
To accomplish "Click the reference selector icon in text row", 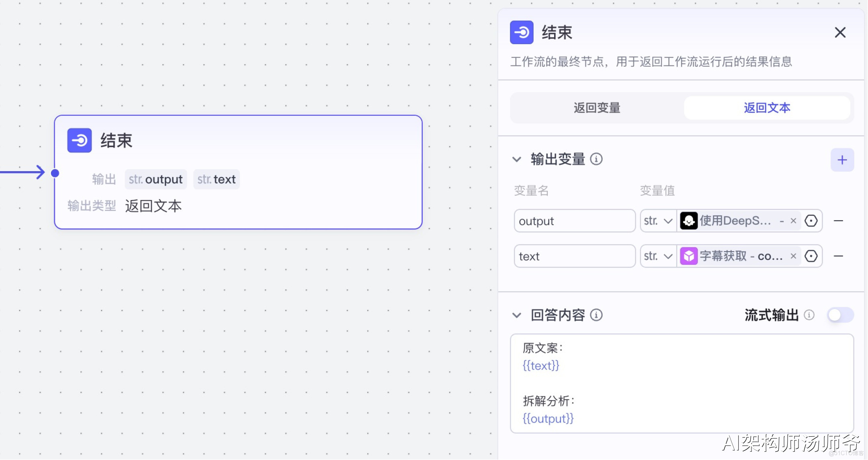I will tap(811, 256).
